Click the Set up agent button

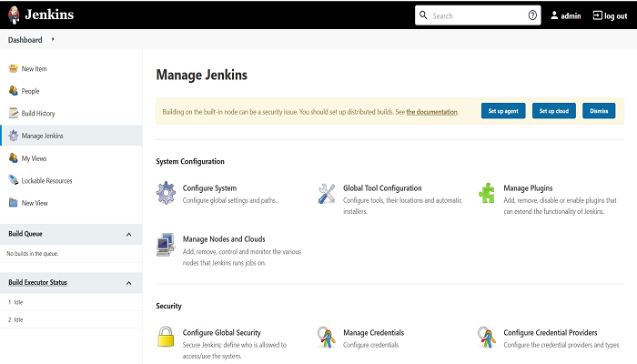pos(503,111)
